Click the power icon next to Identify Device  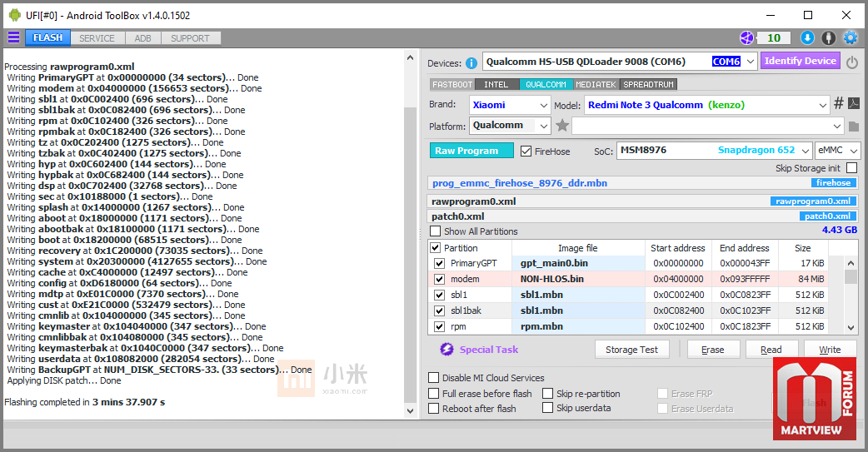click(x=852, y=62)
